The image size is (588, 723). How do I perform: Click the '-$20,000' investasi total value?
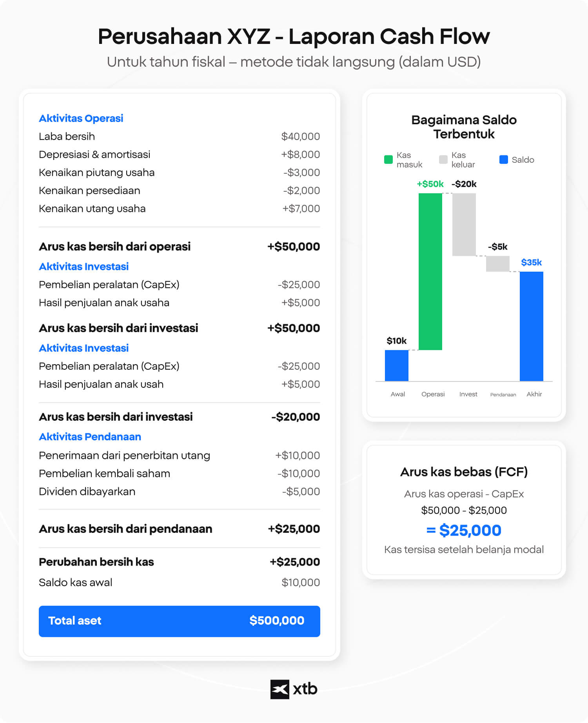coord(296,417)
